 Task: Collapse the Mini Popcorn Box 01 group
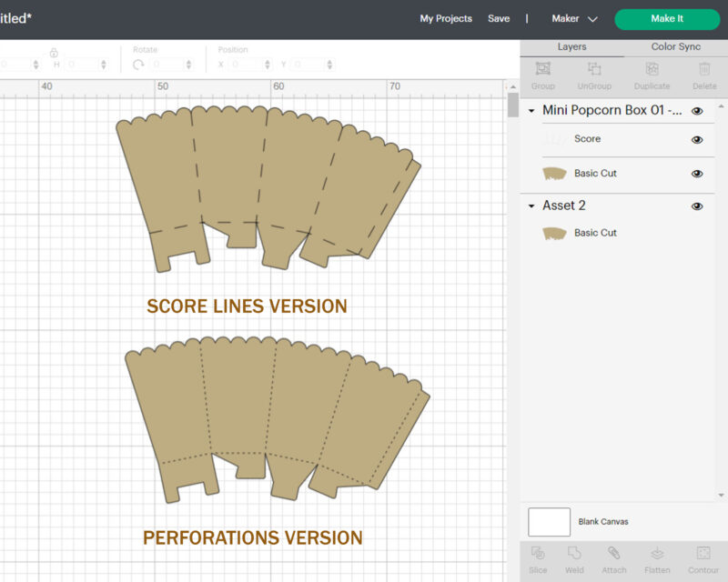coord(531,111)
